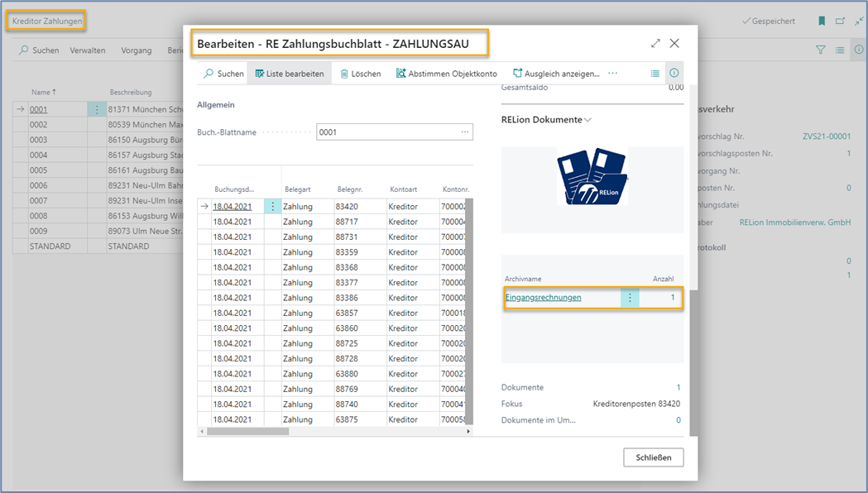
Task: Expand the dialog to full screen
Action: tap(655, 43)
